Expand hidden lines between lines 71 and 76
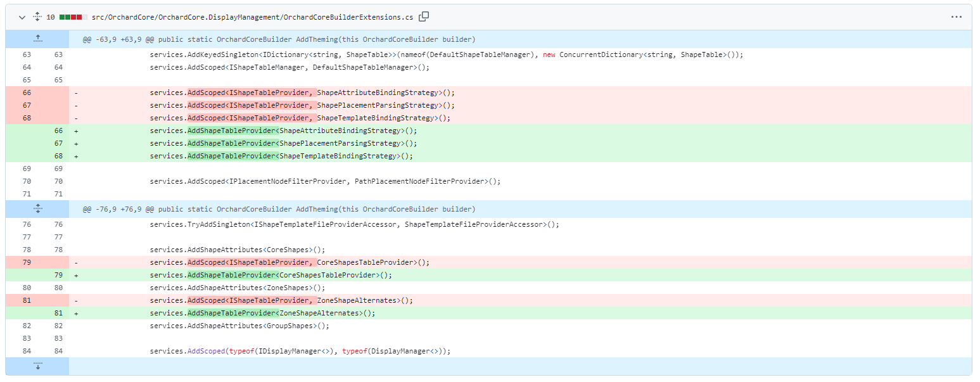The height and width of the screenshot is (382, 980). 37,209
